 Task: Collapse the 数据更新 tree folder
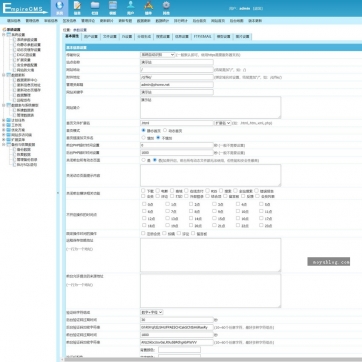(x=4, y=75)
